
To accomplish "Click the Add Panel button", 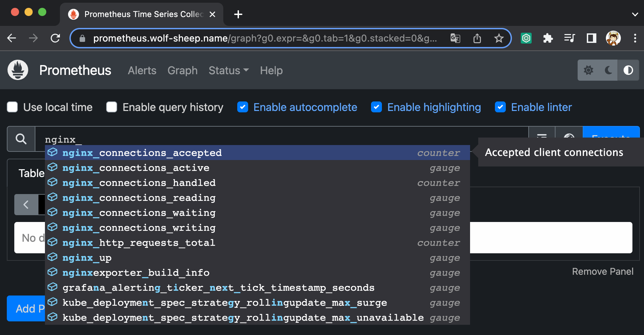I will click(26, 308).
